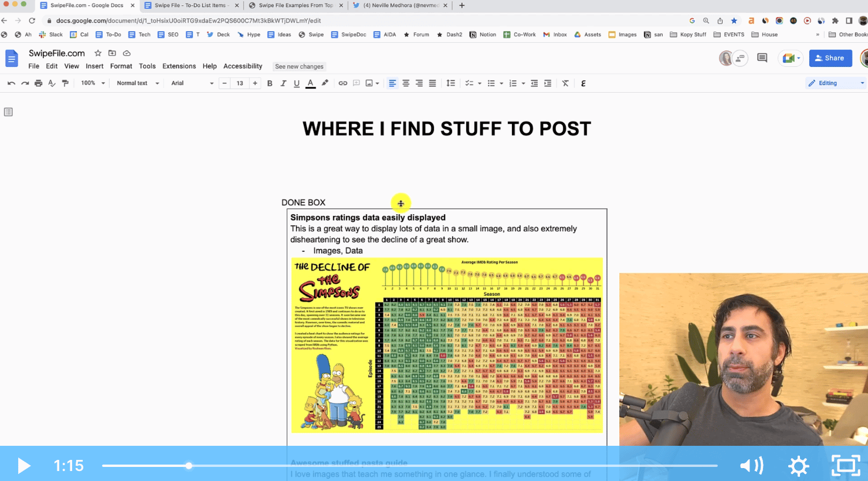Viewport: 868px width, 481px height.
Task: Undo the last edit in toolbar
Action: pos(11,83)
